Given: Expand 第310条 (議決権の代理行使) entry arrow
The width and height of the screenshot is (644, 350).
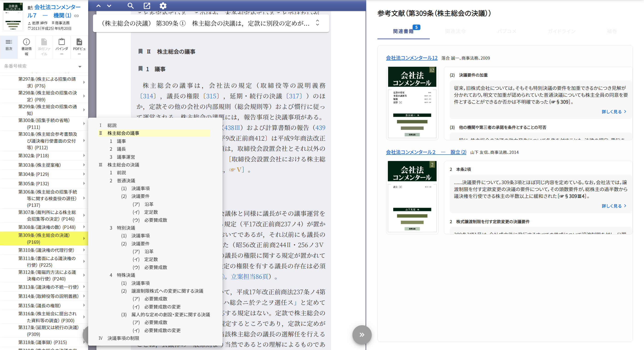Looking at the screenshot, I should (x=84, y=250).
